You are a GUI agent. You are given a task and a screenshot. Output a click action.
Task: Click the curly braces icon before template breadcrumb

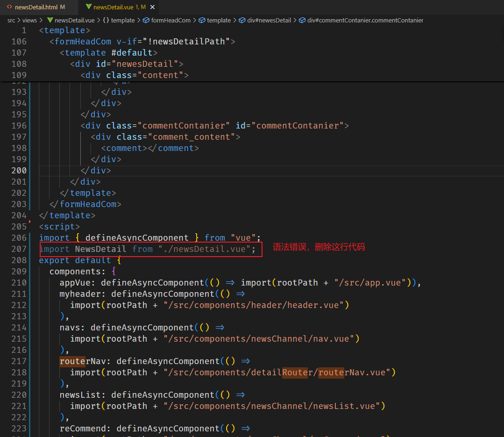[106, 20]
